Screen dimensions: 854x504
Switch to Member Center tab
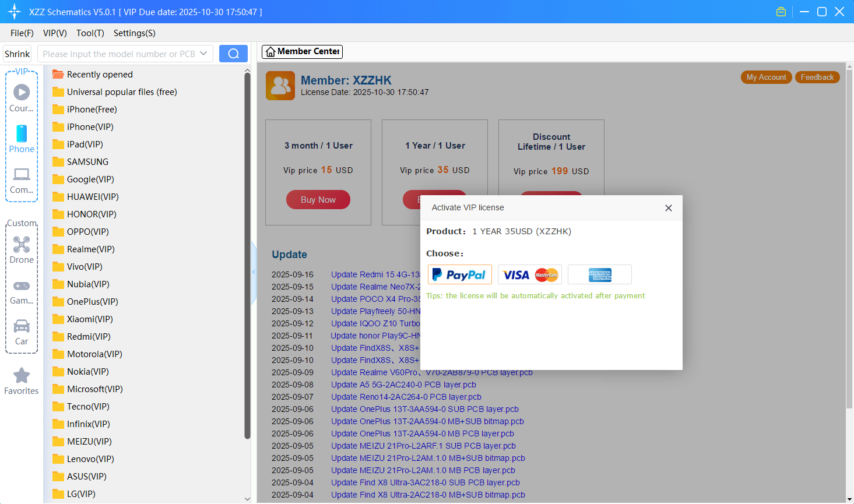pos(302,52)
